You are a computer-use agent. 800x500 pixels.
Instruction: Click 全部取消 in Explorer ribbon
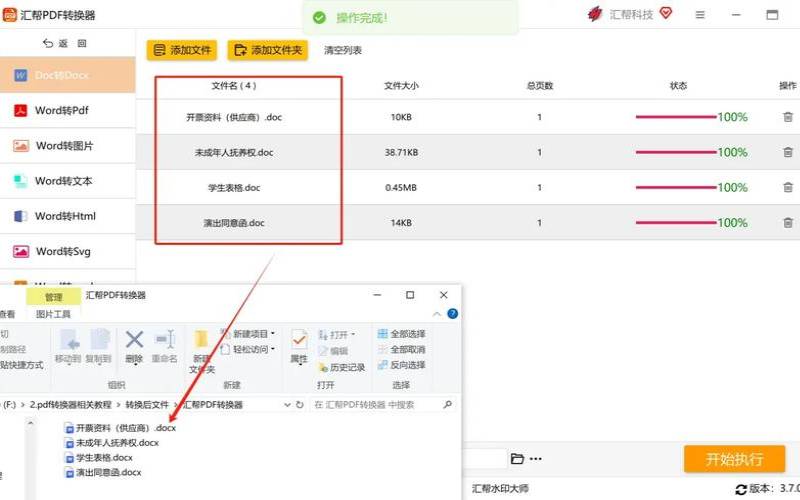click(402, 349)
